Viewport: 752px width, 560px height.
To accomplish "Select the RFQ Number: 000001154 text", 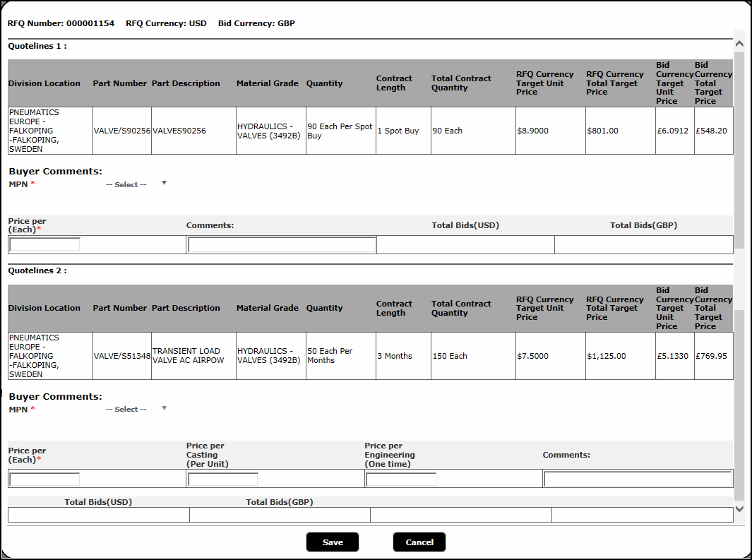I will (61, 23).
